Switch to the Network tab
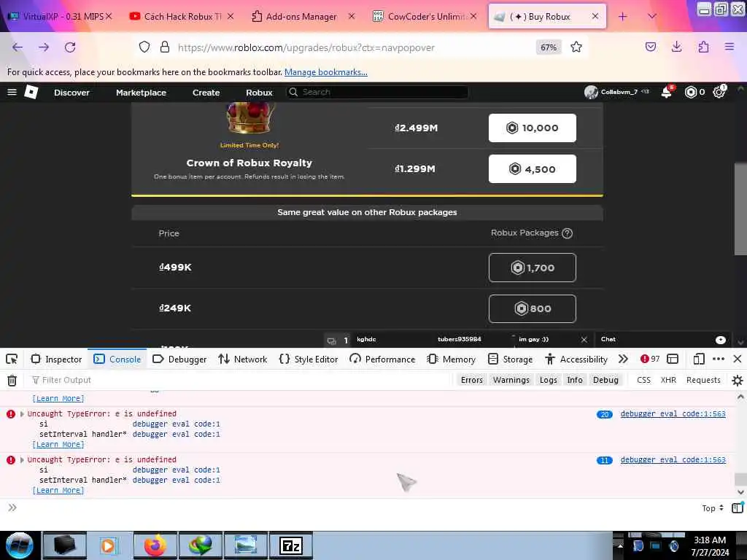Viewport: 747px width, 560px height. [242, 359]
